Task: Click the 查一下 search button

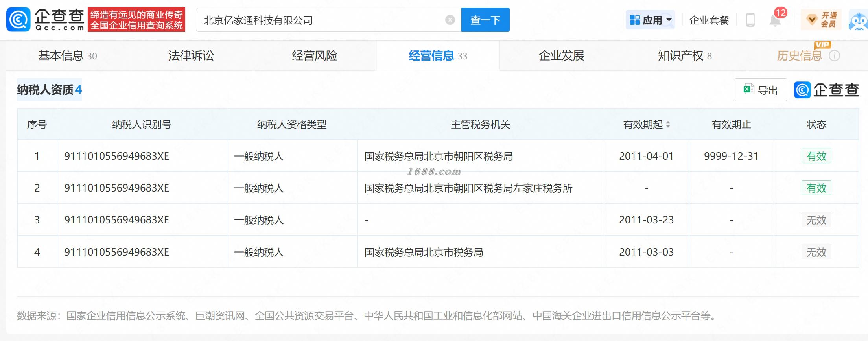Action: click(485, 20)
